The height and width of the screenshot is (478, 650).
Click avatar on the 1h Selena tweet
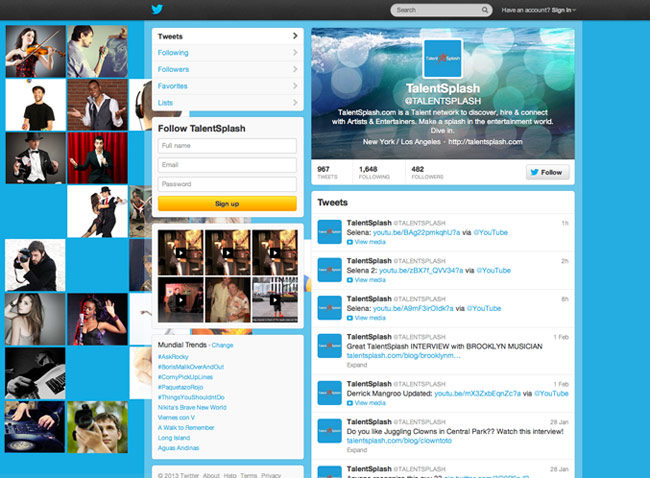point(330,232)
